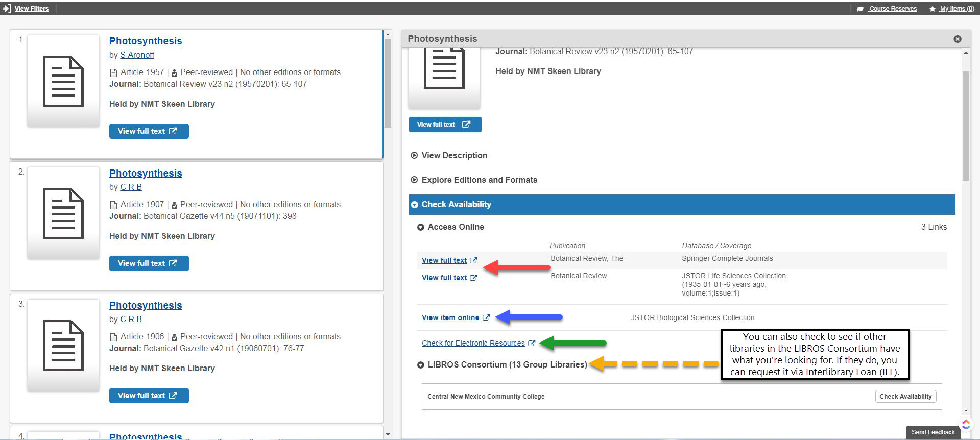This screenshot has width=980, height=440.
Task: Collapse the LIBROS Consortium group libraries list
Action: tap(421, 365)
